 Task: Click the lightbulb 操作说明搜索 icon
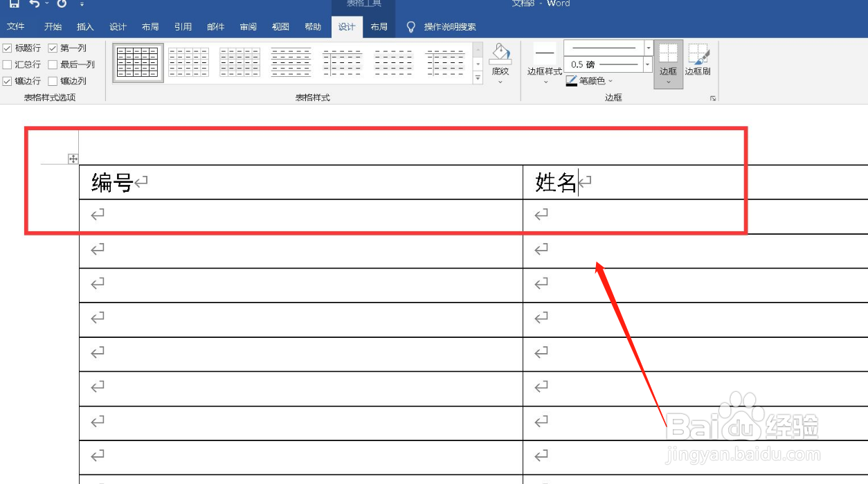coord(411,27)
